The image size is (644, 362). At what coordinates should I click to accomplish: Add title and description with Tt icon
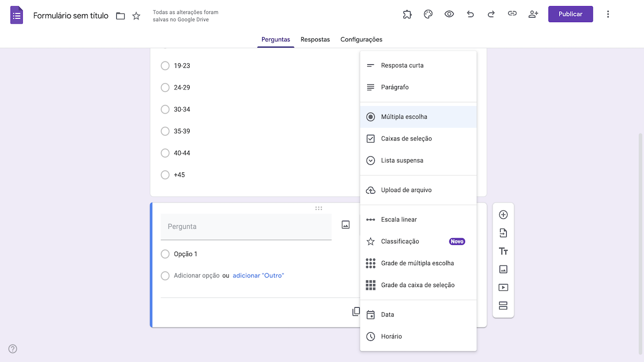[503, 250]
